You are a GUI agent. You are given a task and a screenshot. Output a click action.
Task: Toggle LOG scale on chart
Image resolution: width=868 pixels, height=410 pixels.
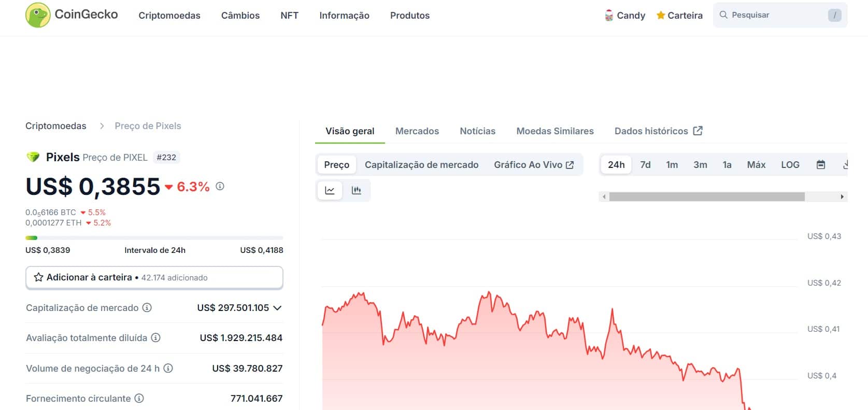790,165
